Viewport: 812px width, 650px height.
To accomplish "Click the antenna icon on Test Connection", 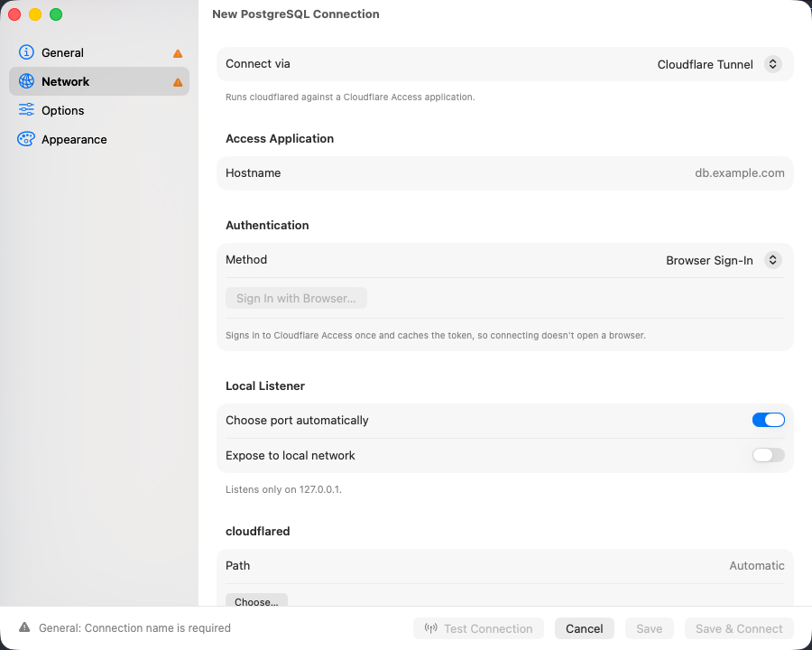I will [431, 628].
